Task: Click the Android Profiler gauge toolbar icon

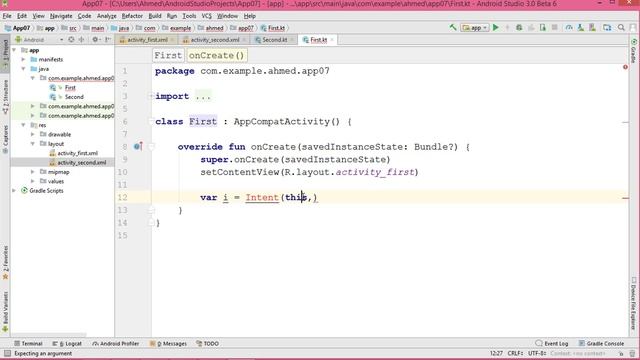Action: pyautogui.click(x=569, y=28)
